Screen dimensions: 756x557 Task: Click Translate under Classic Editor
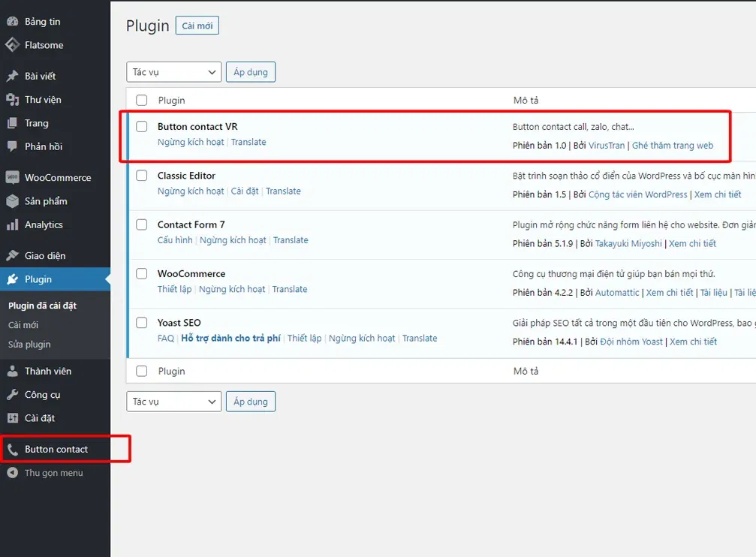tap(283, 191)
